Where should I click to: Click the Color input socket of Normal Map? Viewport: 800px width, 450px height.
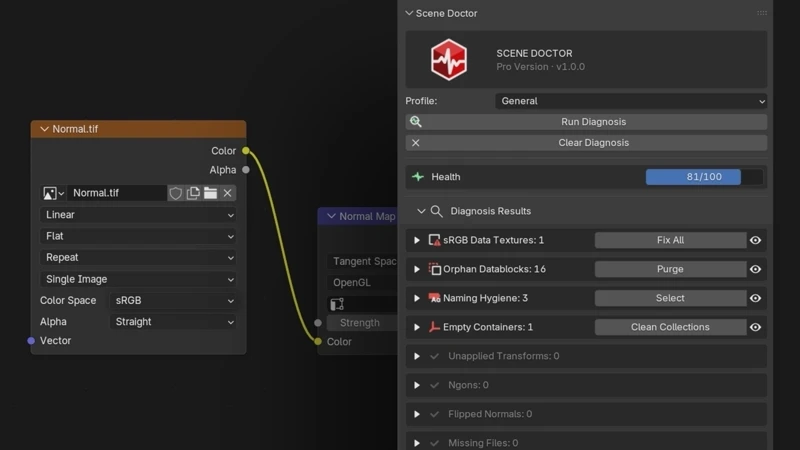tap(318, 341)
